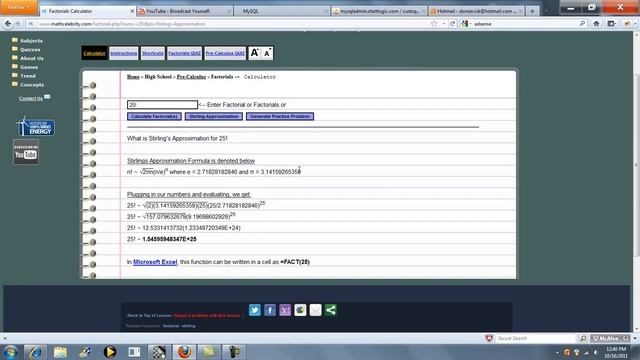The image size is (640, 360).
Task: Open the YouTube subscribe badge in sidebar
Action: click(26, 152)
